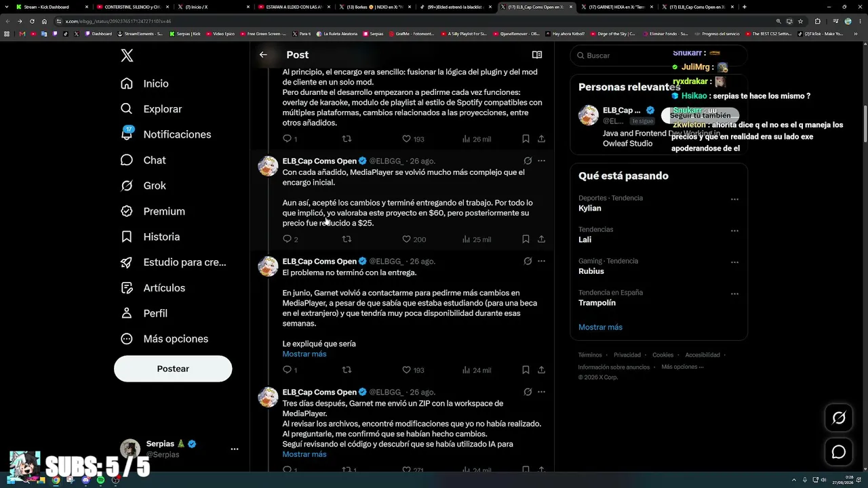Open Inicio in the left navigation
The height and width of the screenshot is (488, 868).
click(144, 83)
